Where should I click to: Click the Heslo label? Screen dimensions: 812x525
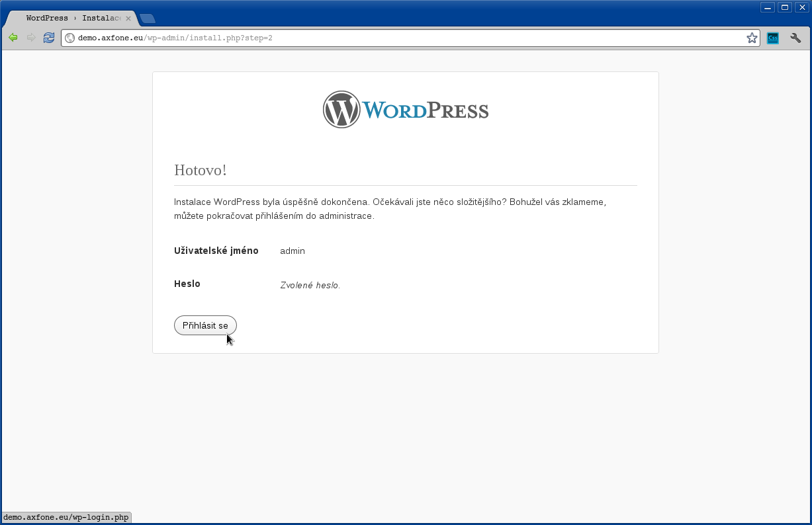pyautogui.click(x=187, y=284)
